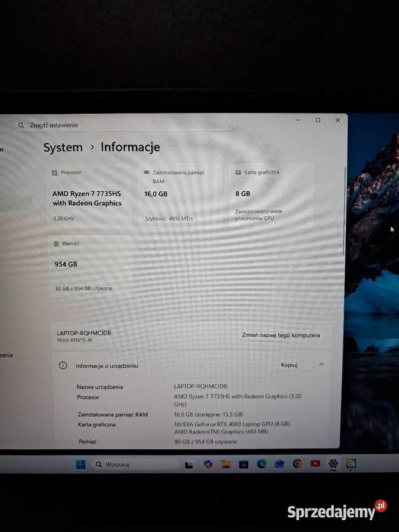
Task: Click the Nazwa urządzenia row label
Action: (x=100, y=387)
